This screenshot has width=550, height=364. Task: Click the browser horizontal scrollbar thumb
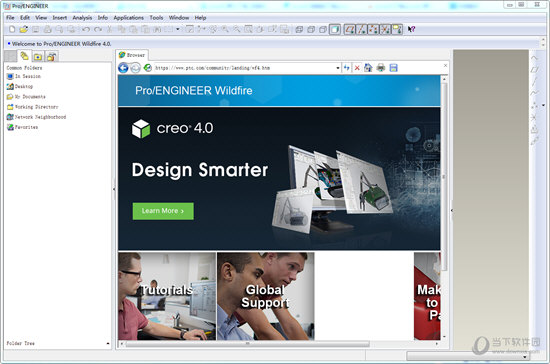[x=247, y=344]
